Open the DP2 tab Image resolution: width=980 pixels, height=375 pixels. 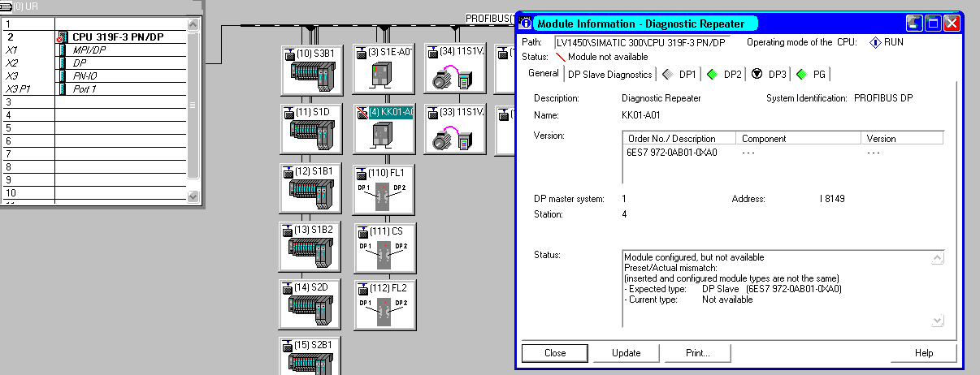pos(724,75)
